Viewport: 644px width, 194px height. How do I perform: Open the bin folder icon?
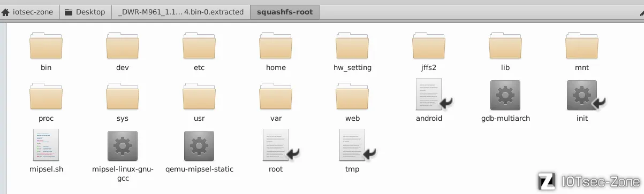(x=46, y=45)
